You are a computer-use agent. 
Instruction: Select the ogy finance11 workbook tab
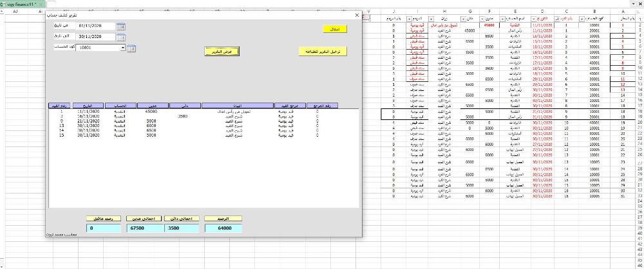click(23, 4)
